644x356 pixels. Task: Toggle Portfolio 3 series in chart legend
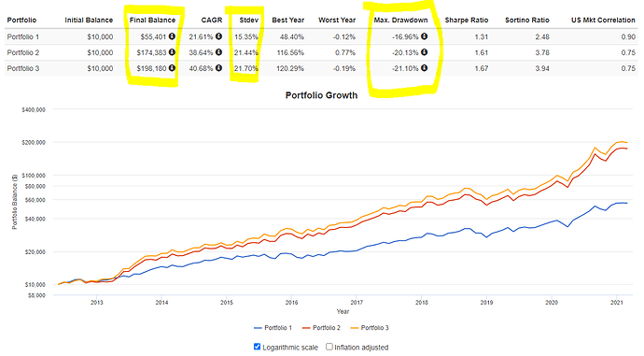[x=370, y=328]
